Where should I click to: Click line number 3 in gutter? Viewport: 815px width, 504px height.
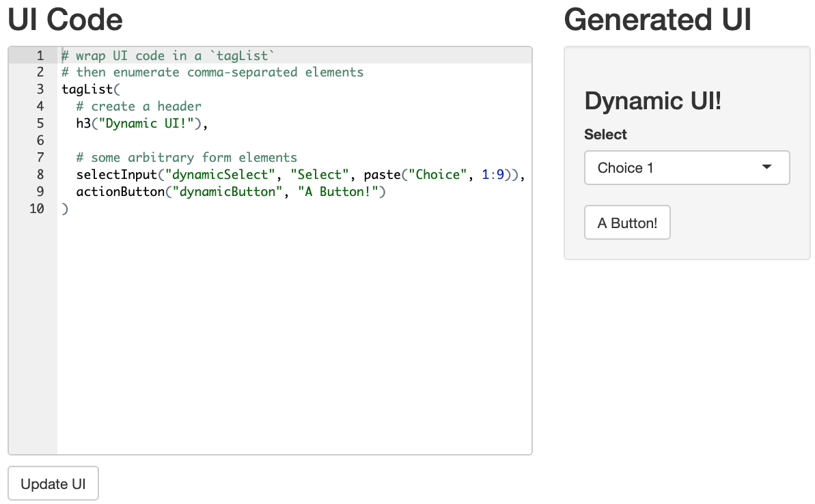point(40,89)
